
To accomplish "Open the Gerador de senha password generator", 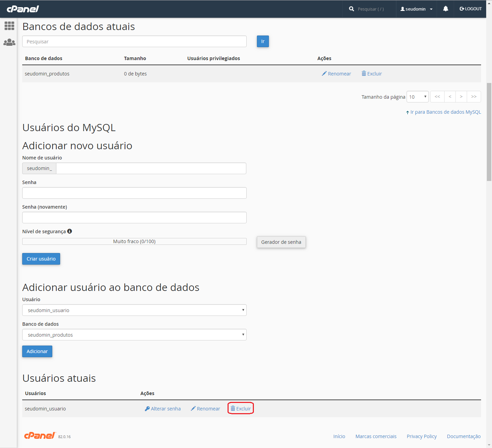I will (281, 242).
